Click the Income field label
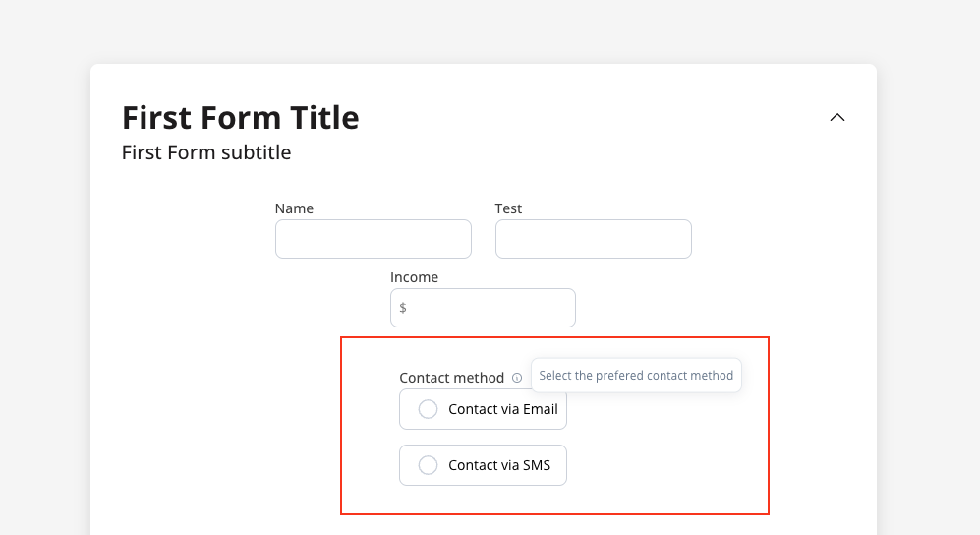Image resolution: width=980 pixels, height=535 pixels. [414, 277]
